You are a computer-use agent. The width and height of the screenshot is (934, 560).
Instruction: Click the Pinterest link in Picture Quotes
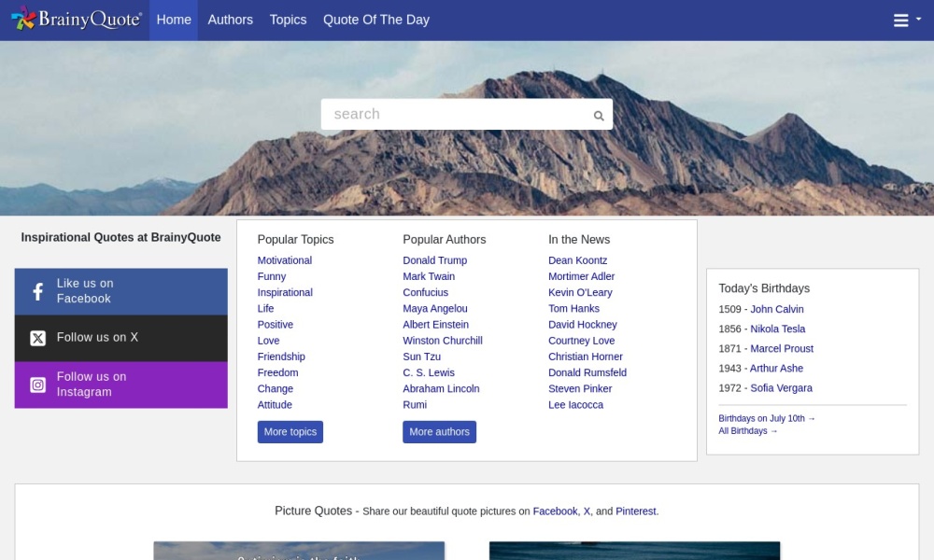[x=635, y=511]
